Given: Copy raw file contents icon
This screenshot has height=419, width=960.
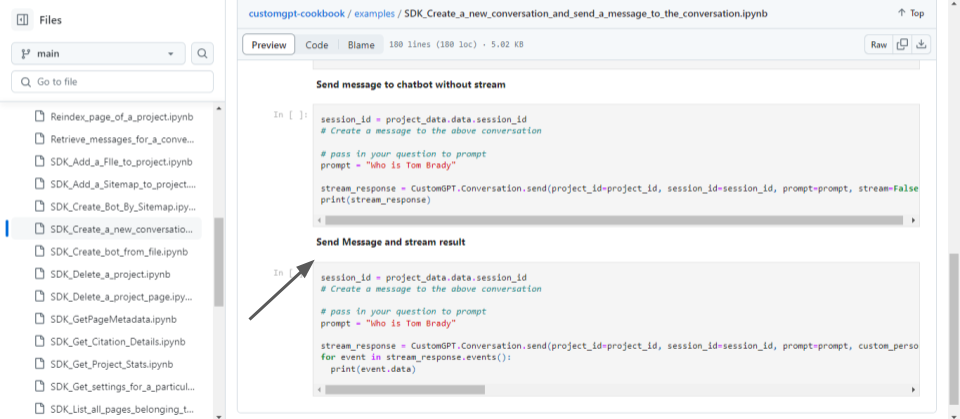Looking at the screenshot, I should (902, 45).
